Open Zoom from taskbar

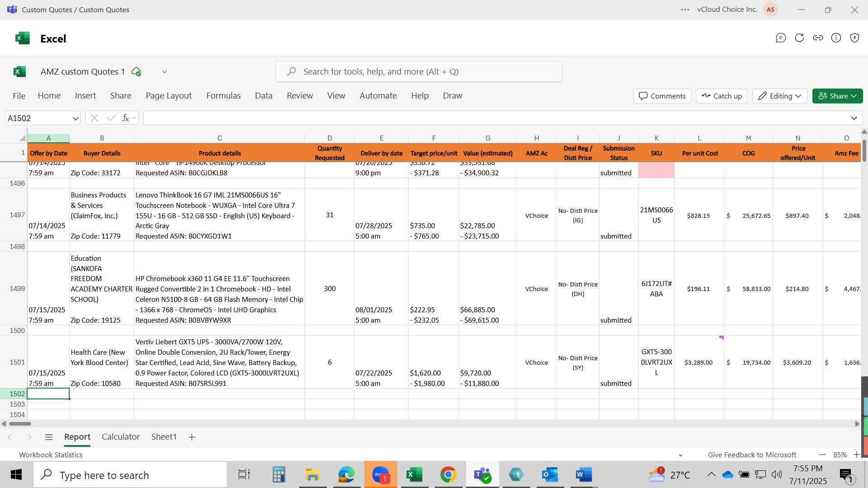click(x=381, y=474)
